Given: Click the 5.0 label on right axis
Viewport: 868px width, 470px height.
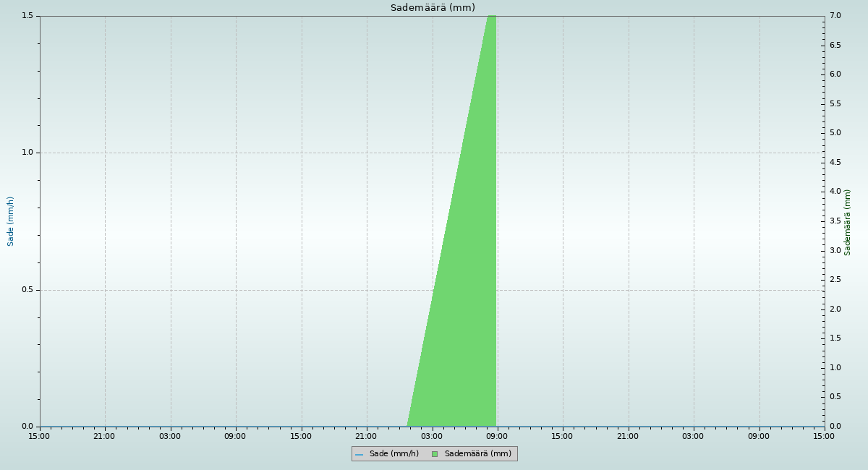Looking at the screenshot, I should coord(835,133).
